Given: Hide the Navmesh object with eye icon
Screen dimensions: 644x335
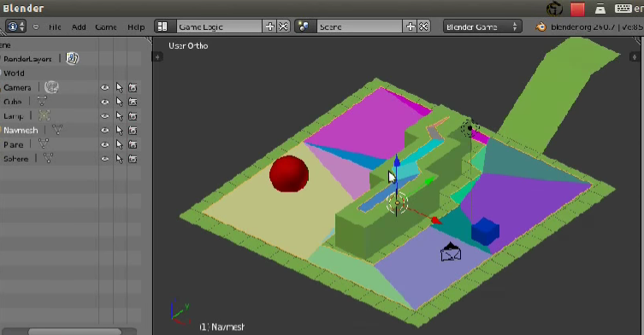Looking at the screenshot, I should 104,130.
